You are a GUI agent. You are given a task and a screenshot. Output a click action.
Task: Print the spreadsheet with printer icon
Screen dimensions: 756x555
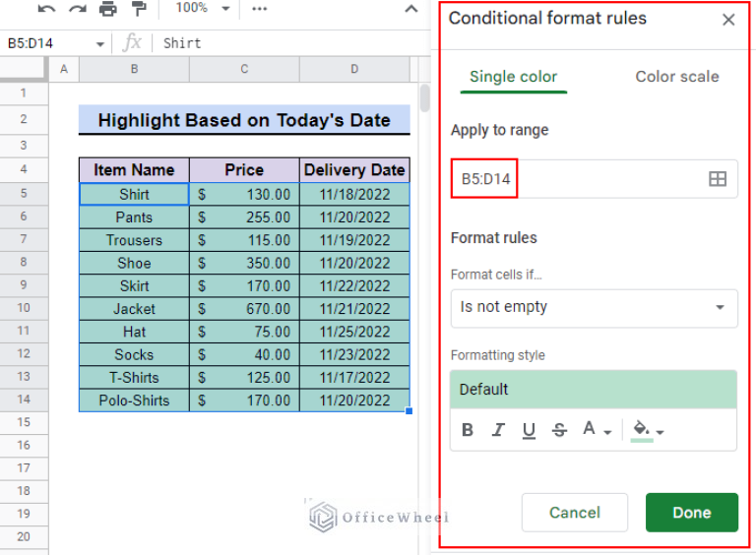pos(108,9)
